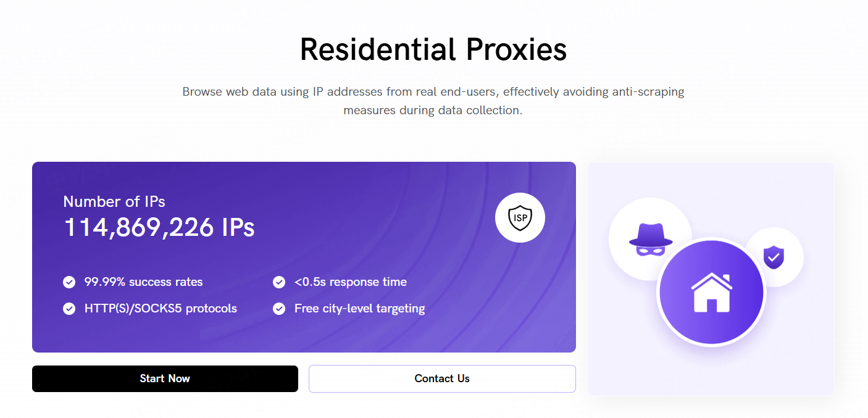Click the Free city-level targeting text
This screenshot has width=868, height=418.
click(360, 308)
